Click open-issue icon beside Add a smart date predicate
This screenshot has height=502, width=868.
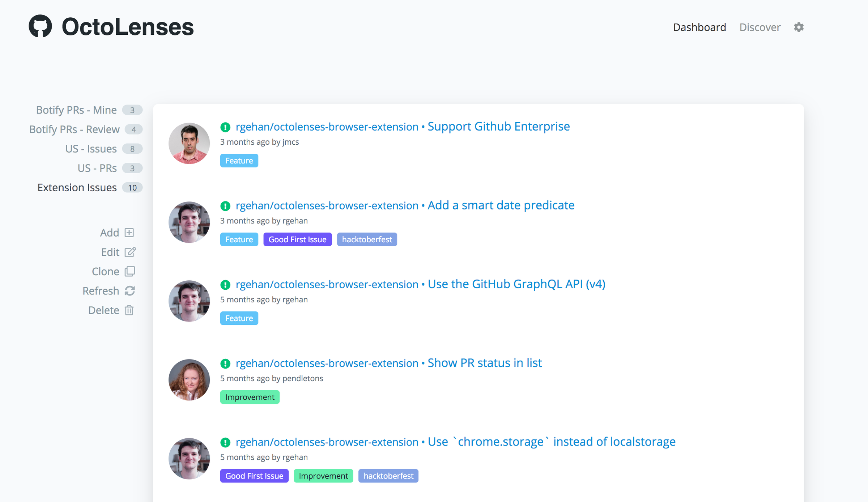225,206
